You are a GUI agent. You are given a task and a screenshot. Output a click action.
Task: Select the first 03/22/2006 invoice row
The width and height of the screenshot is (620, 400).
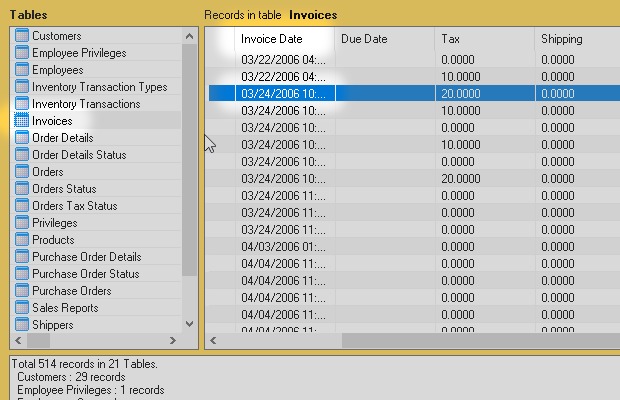coord(284,59)
